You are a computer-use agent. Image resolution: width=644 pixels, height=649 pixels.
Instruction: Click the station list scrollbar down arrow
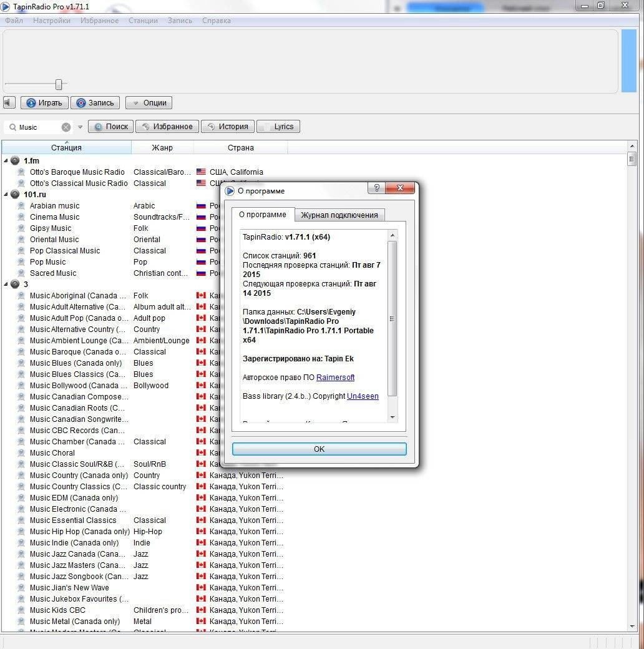pos(632,627)
